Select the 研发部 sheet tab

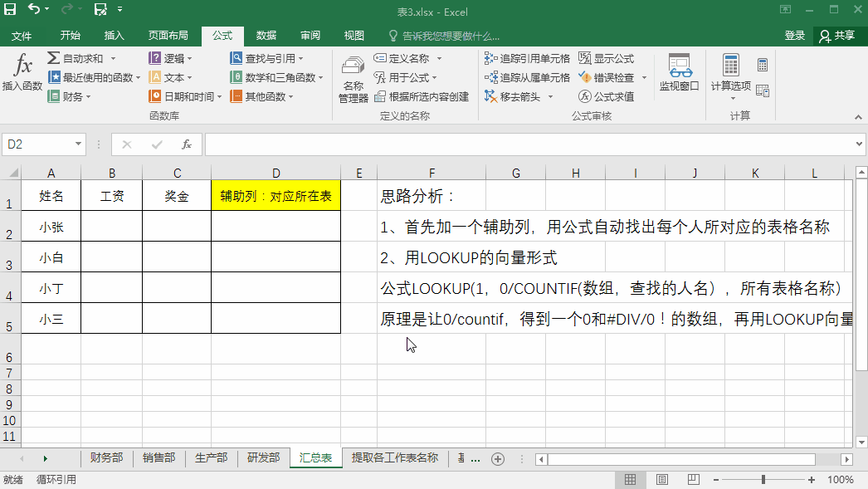[264, 457]
